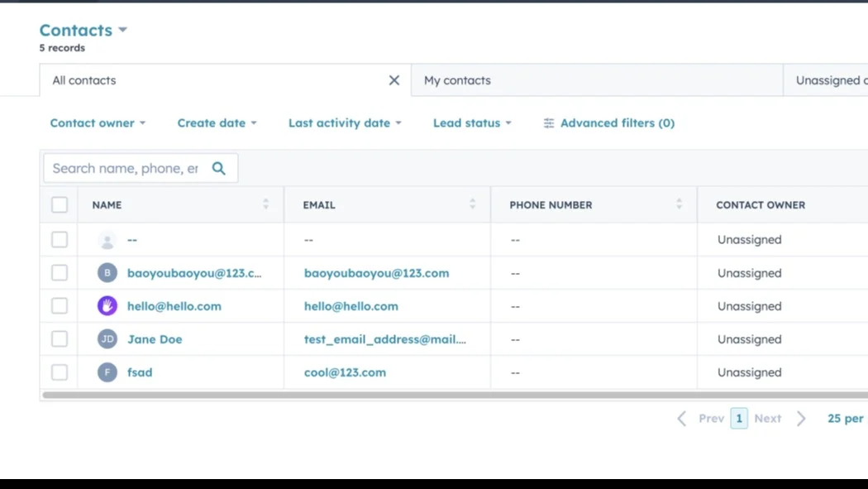Open the cool@123.com email link

click(345, 372)
